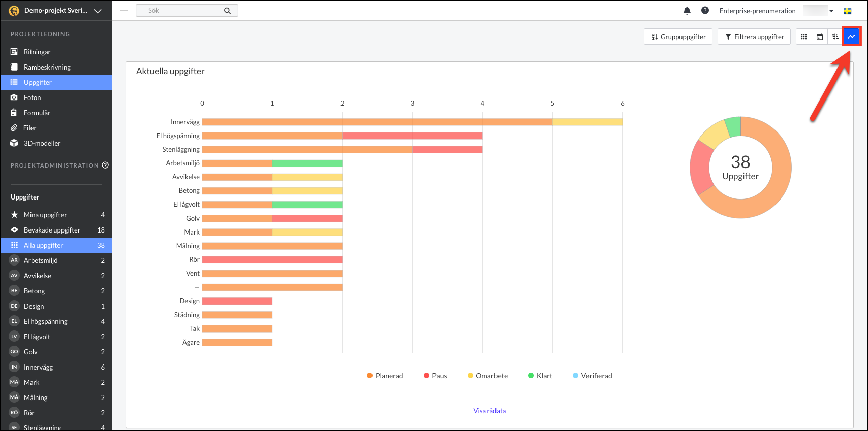Click the search magnifier icon

[x=227, y=11]
